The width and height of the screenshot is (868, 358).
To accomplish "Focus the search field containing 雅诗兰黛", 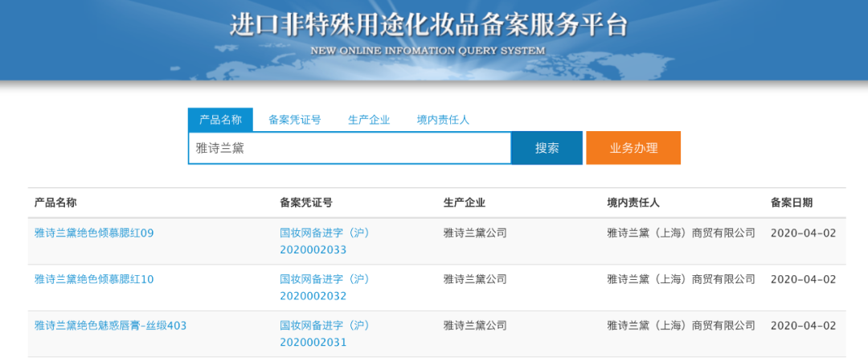I will point(350,148).
